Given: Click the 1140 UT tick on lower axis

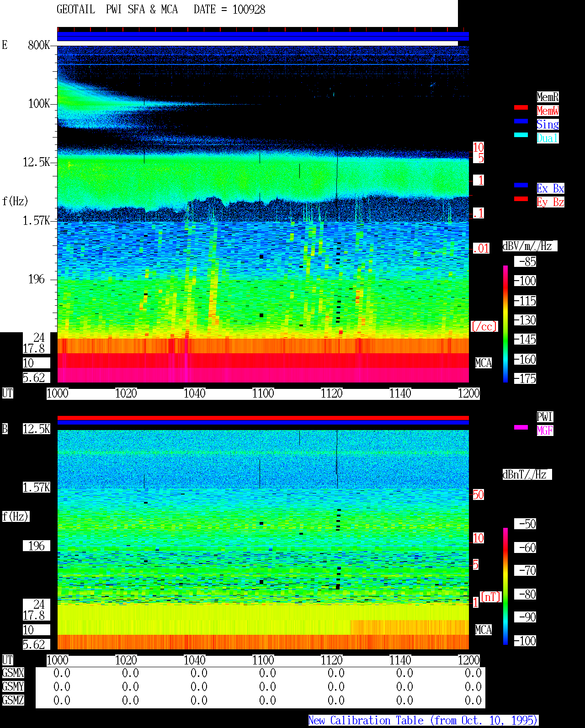Looking at the screenshot, I should coord(400,660).
